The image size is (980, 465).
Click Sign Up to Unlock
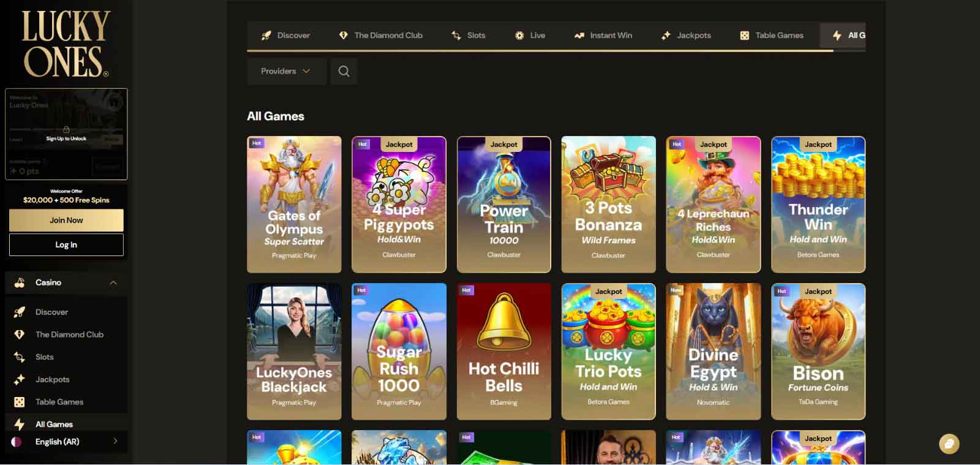tap(66, 138)
